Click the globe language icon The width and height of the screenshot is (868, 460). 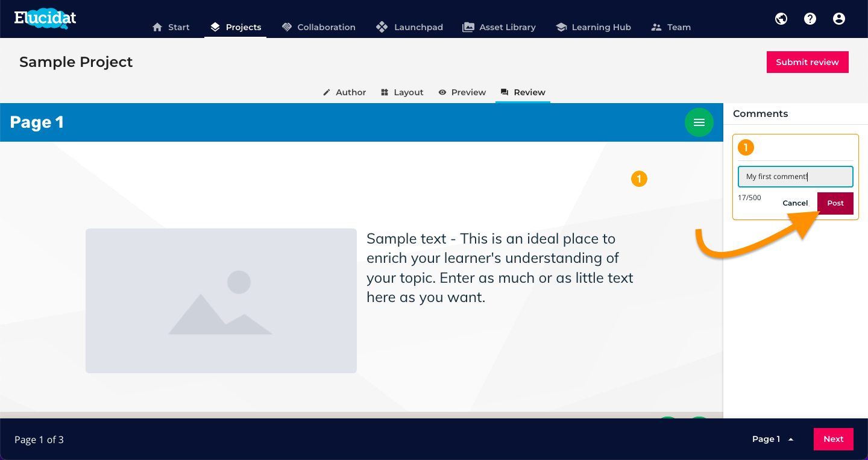781,19
